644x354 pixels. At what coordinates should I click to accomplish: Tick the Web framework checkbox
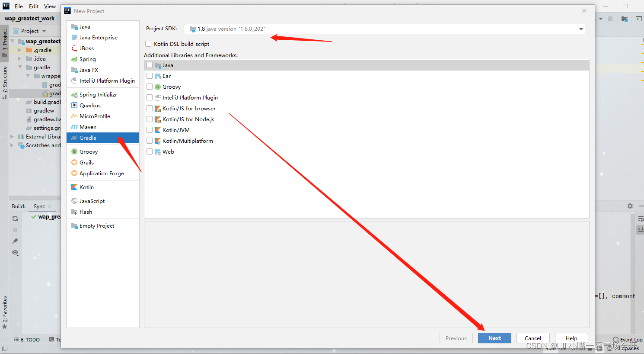(150, 152)
